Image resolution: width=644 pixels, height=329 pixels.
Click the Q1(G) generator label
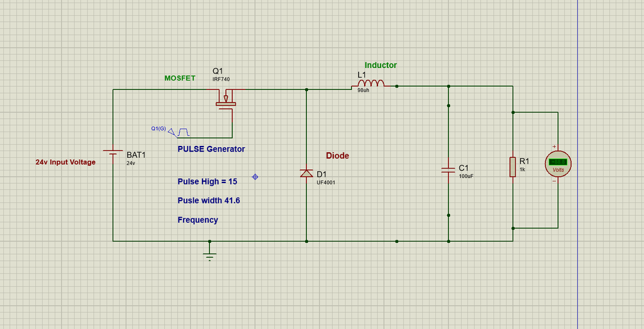[158, 128]
